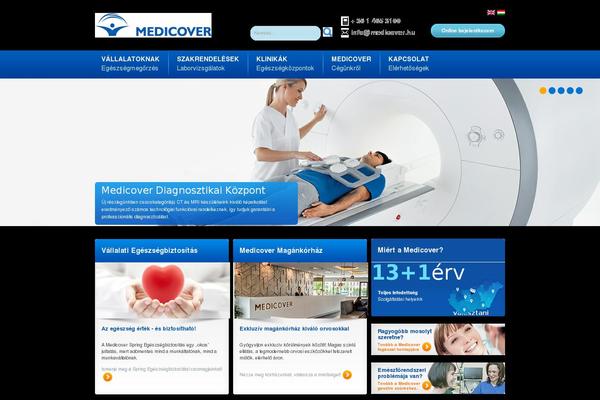Click Miért a Medicover? header
The image size is (600, 400).
[438, 250]
